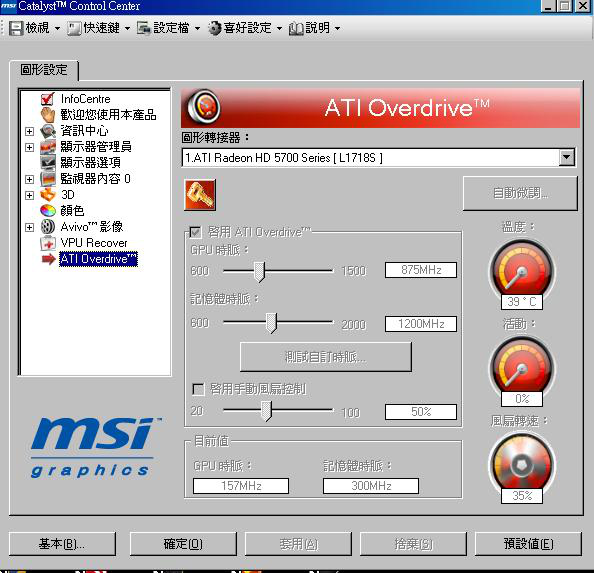Open the 圖形轉接器 adapter dropdown

[x=566, y=157]
